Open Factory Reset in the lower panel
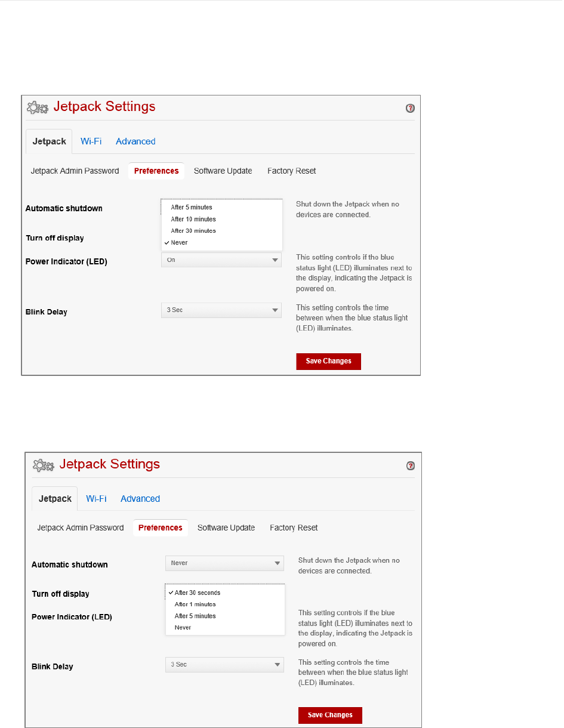Screen dimensions: 564x728 (x=294, y=528)
